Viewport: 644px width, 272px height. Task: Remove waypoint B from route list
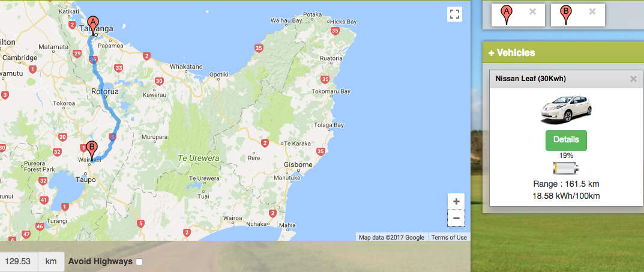coord(592,11)
